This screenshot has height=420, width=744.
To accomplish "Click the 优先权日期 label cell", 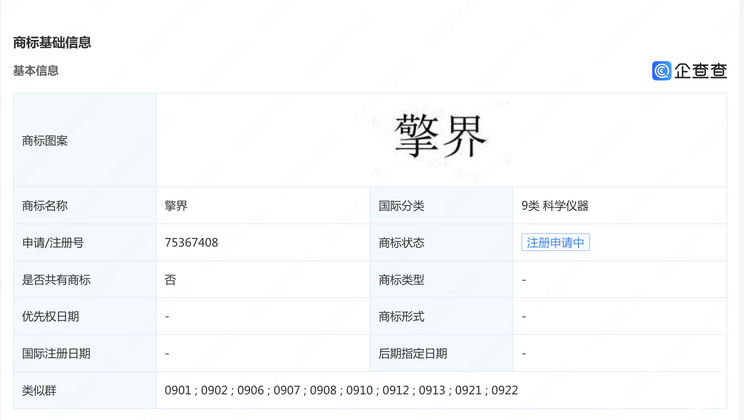I will tap(85, 317).
